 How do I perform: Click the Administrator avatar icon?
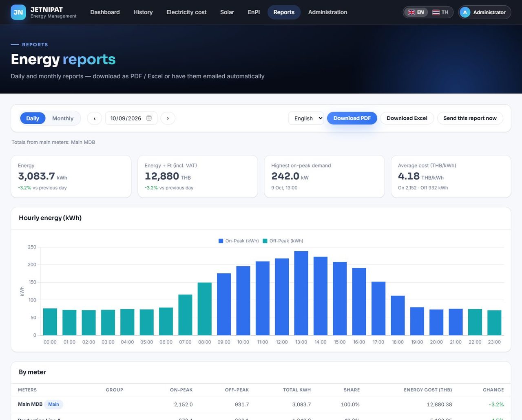pyautogui.click(x=465, y=12)
